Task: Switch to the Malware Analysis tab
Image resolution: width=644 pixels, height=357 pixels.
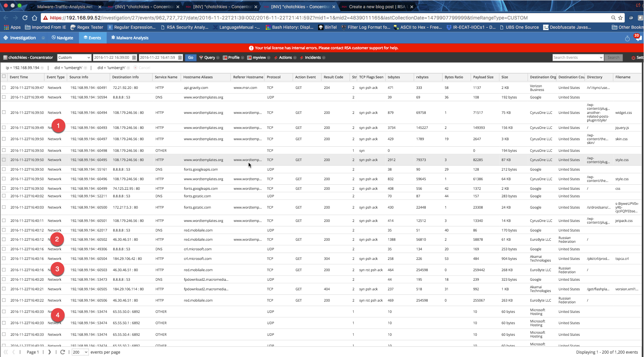Action: click(x=130, y=38)
